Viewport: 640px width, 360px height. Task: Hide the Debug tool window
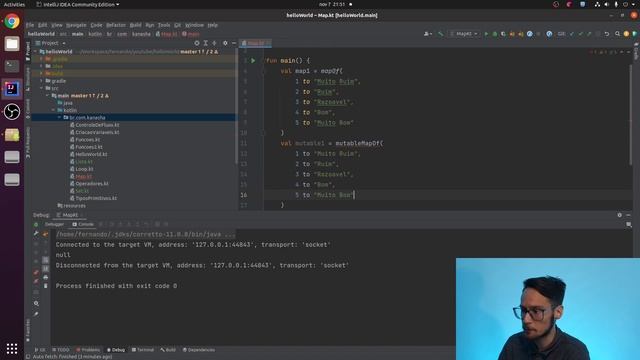click(x=629, y=215)
